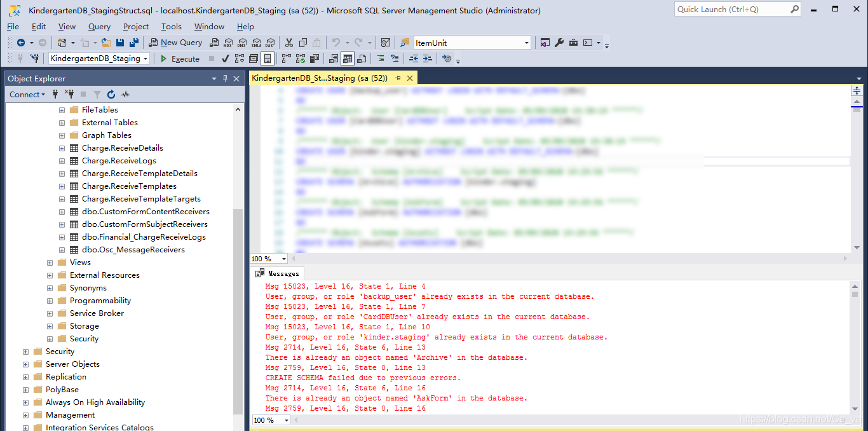Toggle Results to File mode
This screenshot has width=868, height=431.
tap(362, 58)
